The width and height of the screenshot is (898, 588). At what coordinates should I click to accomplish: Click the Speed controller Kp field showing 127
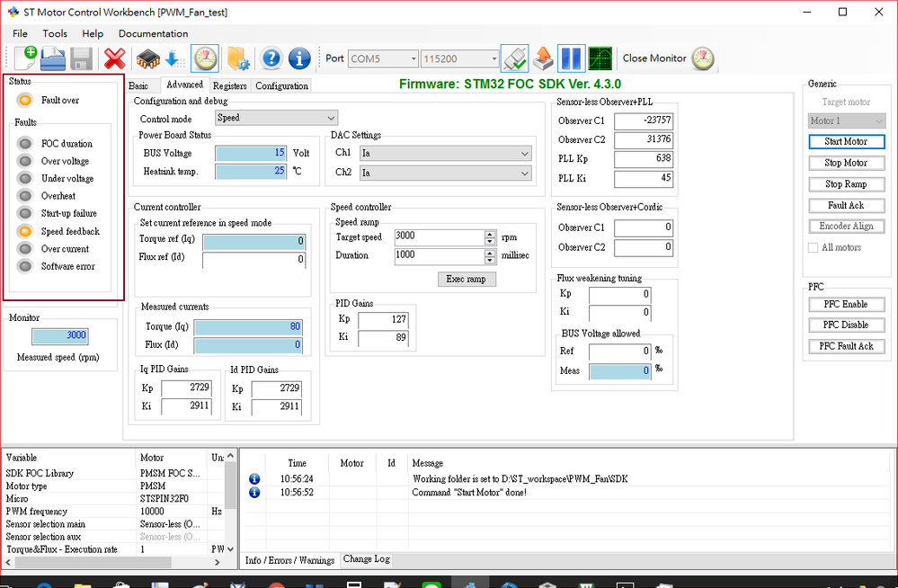383,320
